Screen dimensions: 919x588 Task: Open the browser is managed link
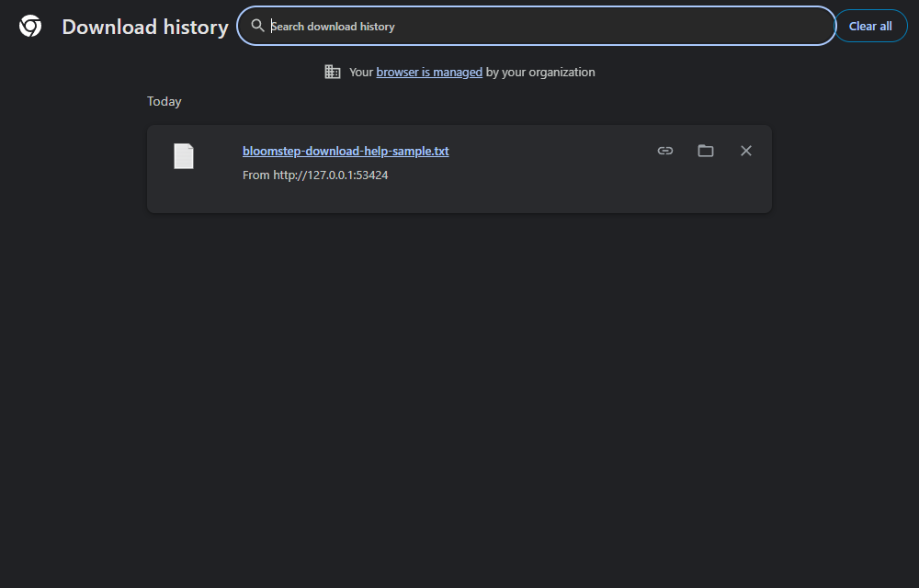pyautogui.click(x=429, y=72)
